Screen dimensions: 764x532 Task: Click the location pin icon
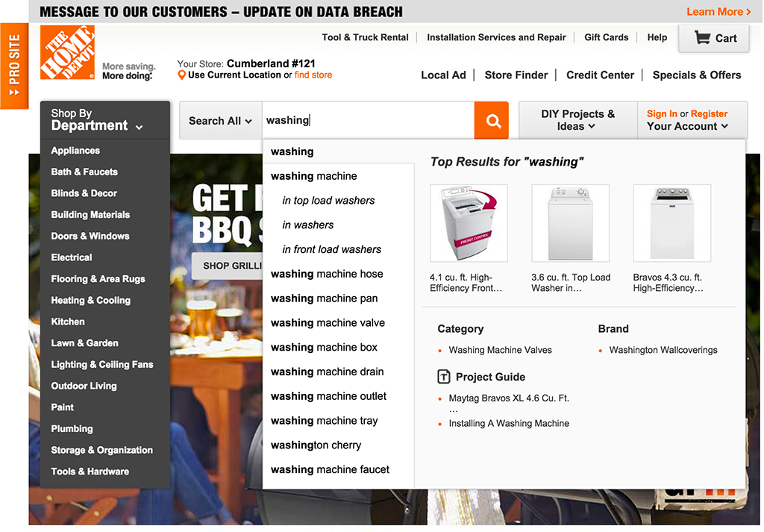181,75
